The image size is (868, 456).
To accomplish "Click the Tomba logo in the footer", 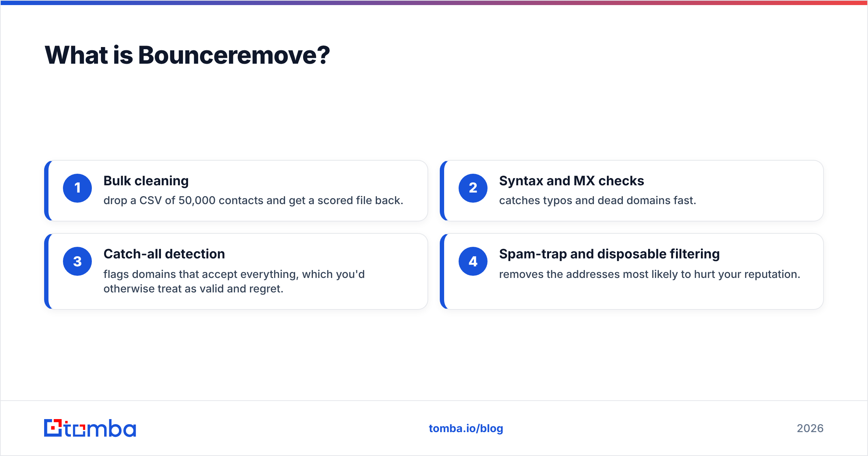I will tap(90, 428).
